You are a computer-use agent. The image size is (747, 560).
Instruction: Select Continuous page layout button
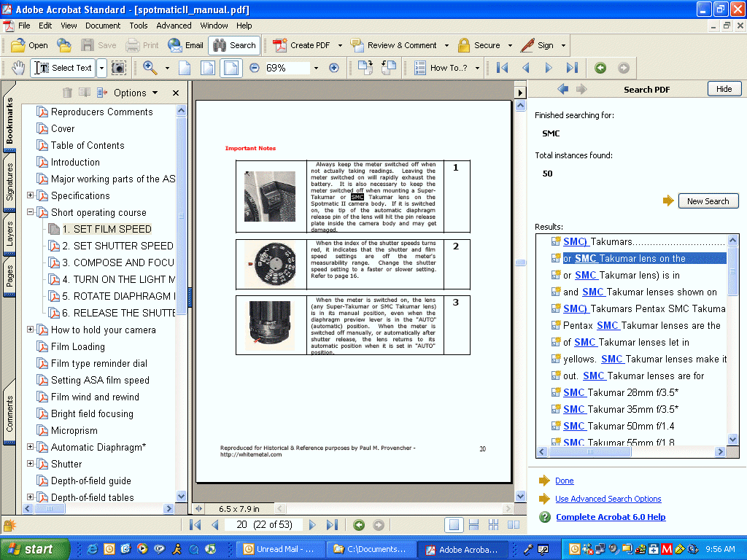pos(473,525)
